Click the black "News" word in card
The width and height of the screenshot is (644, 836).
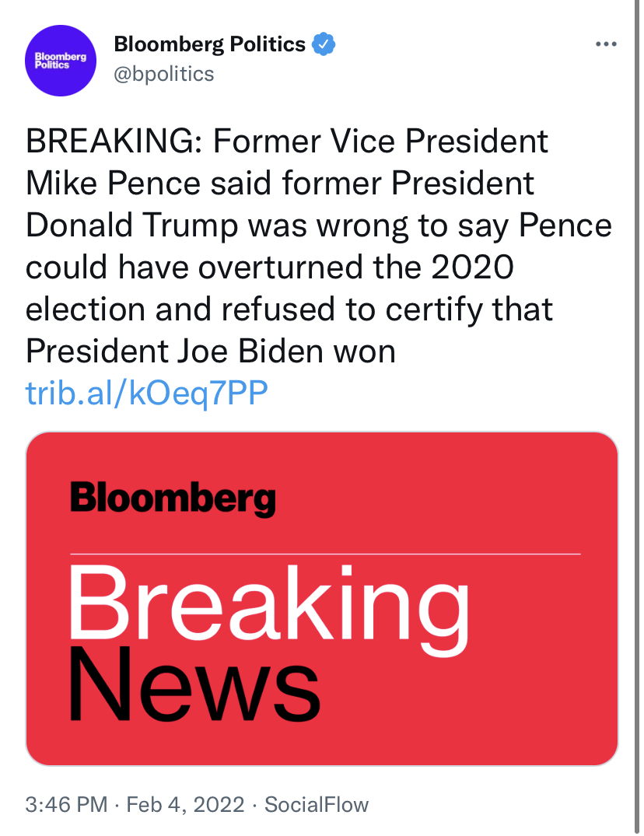click(x=194, y=684)
